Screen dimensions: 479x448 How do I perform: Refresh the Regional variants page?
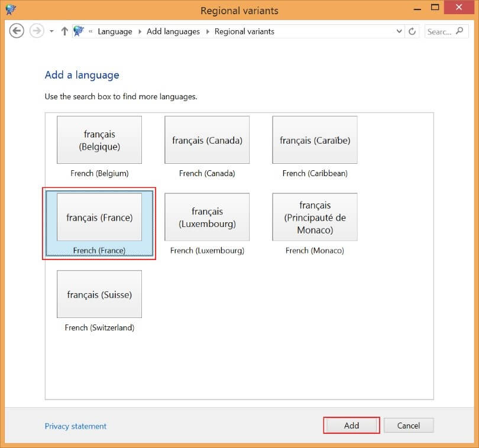click(412, 31)
